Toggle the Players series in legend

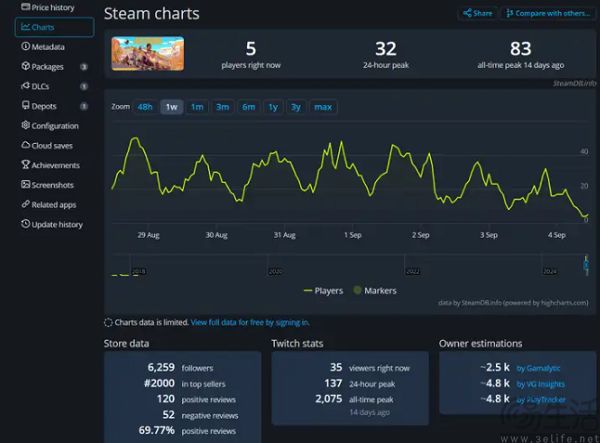(x=323, y=291)
